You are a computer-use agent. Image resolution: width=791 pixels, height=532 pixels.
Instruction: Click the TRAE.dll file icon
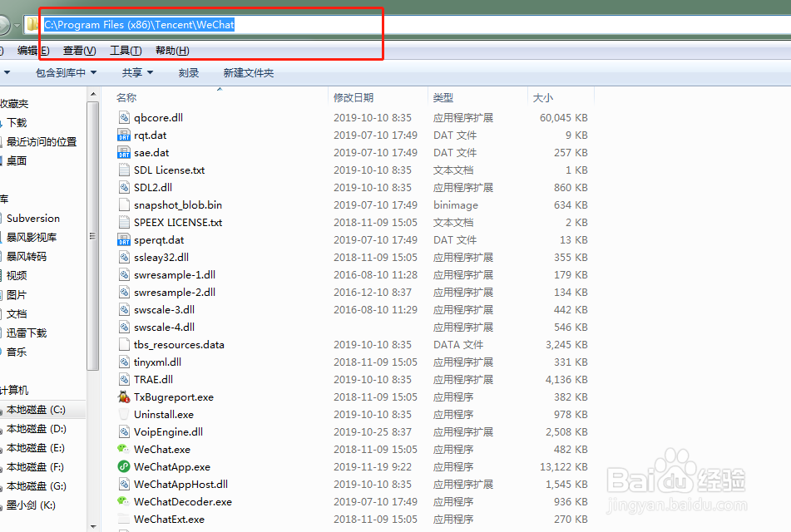pyautogui.click(x=124, y=379)
